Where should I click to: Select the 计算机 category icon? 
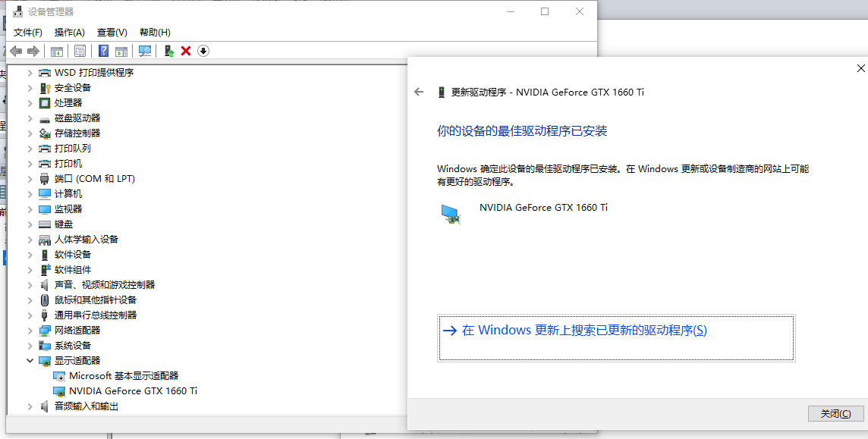click(x=45, y=193)
